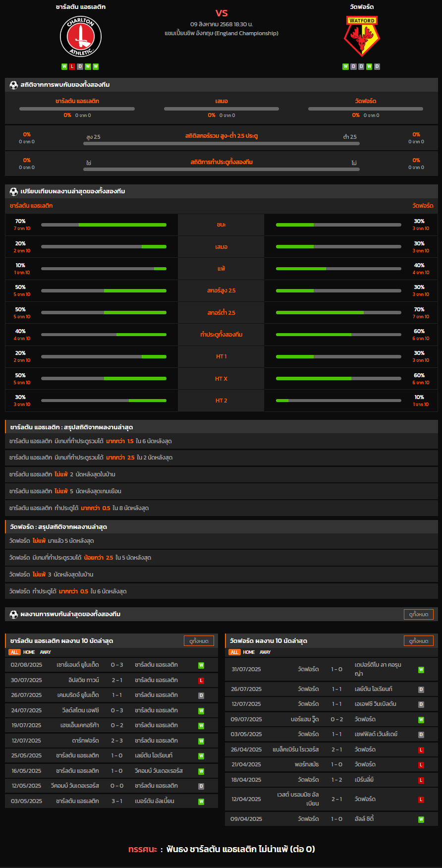
Task: Click Watford's 40% loss progress bar
Action: coord(338,269)
